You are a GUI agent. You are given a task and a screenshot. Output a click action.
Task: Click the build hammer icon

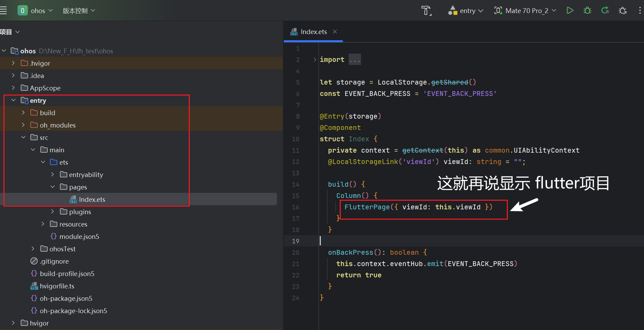426,11
